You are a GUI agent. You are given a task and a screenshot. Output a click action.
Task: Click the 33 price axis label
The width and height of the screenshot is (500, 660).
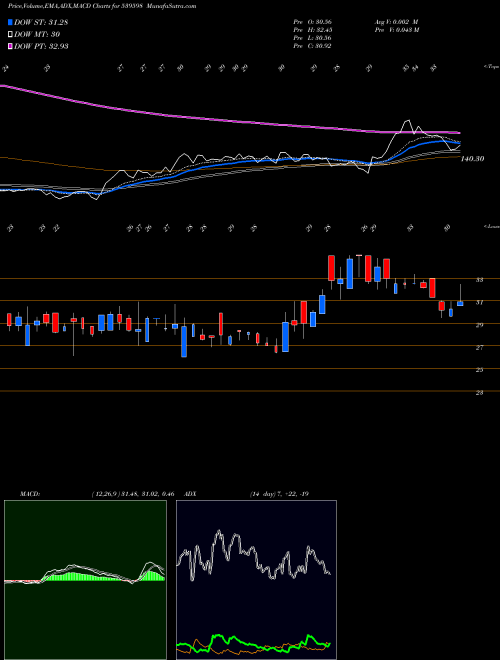pos(479,280)
